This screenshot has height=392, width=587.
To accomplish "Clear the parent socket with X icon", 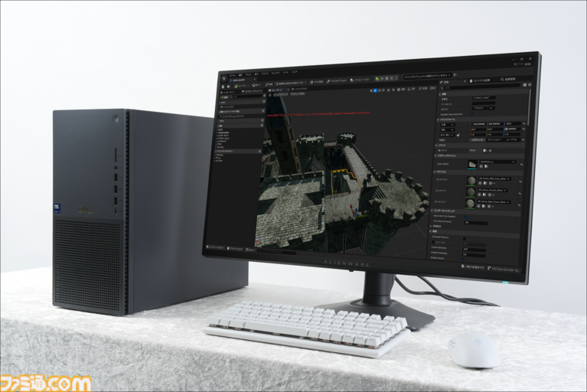I will tap(490, 151).
